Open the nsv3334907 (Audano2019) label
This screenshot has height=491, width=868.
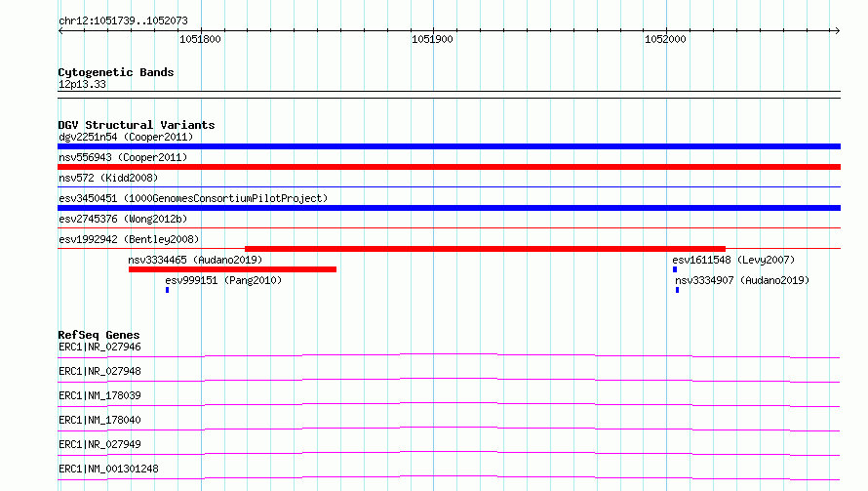pos(742,280)
